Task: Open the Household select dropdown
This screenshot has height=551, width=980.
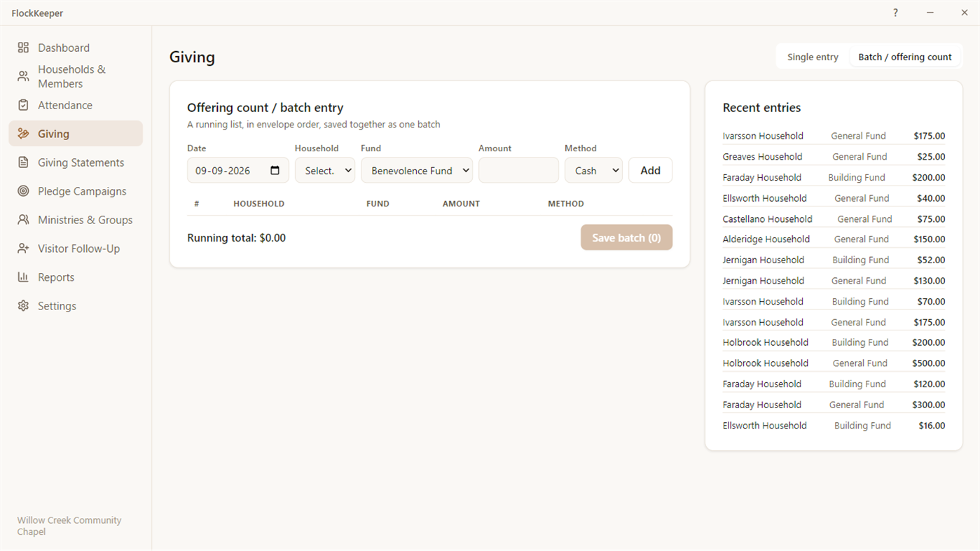Action: (x=325, y=170)
